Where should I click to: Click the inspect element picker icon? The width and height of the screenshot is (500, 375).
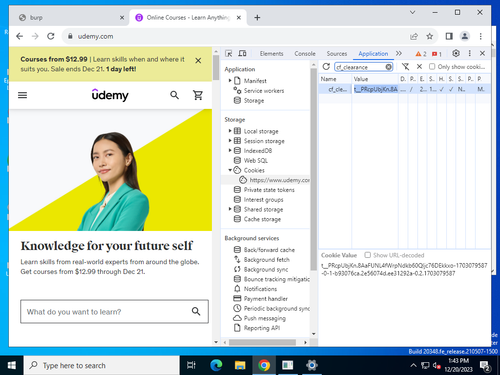point(229,53)
